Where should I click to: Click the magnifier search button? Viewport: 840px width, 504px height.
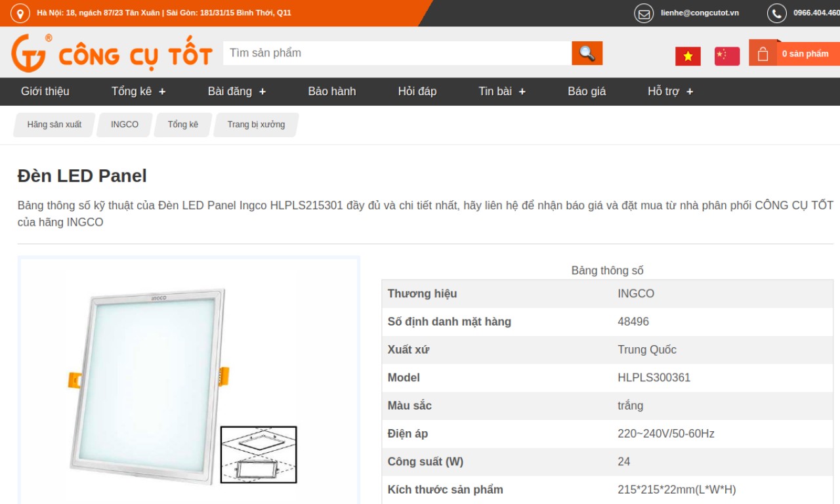[587, 53]
